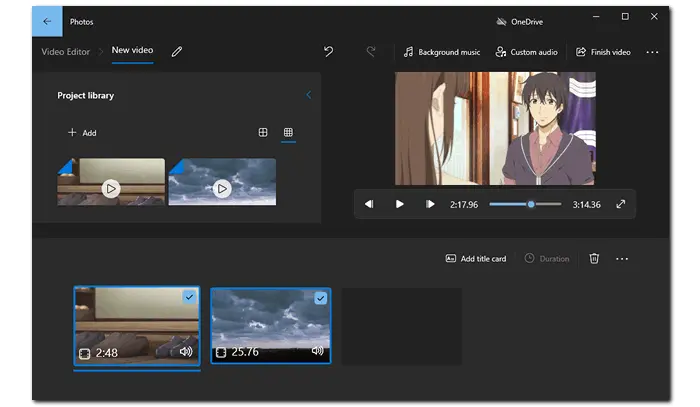This screenshot has width=700, height=407.
Task: Redo the last action
Action: [371, 52]
